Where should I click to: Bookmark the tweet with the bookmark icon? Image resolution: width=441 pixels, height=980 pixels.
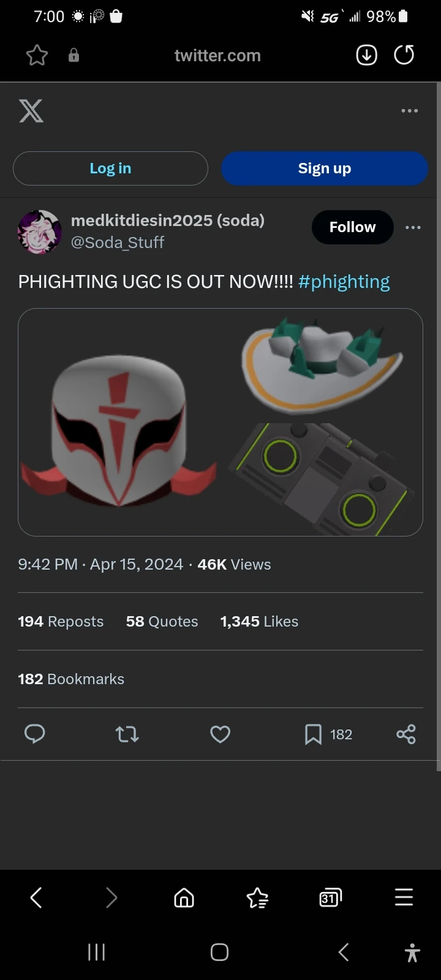314,734
